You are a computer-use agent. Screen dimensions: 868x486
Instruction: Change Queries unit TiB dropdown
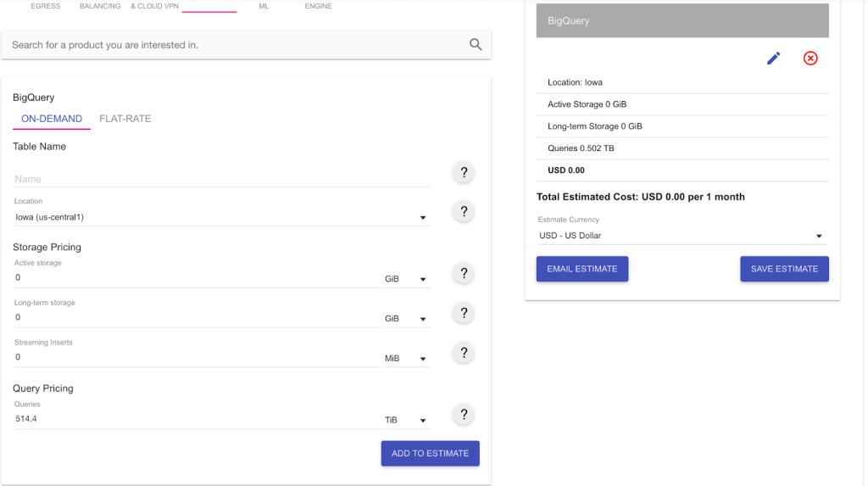tap(406, 420)
